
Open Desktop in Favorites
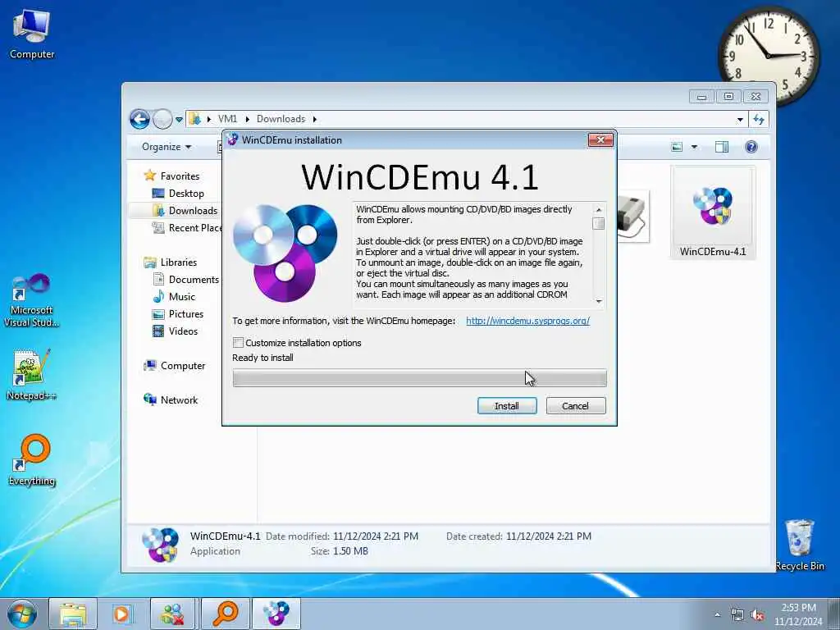click(x=186, y=193)
